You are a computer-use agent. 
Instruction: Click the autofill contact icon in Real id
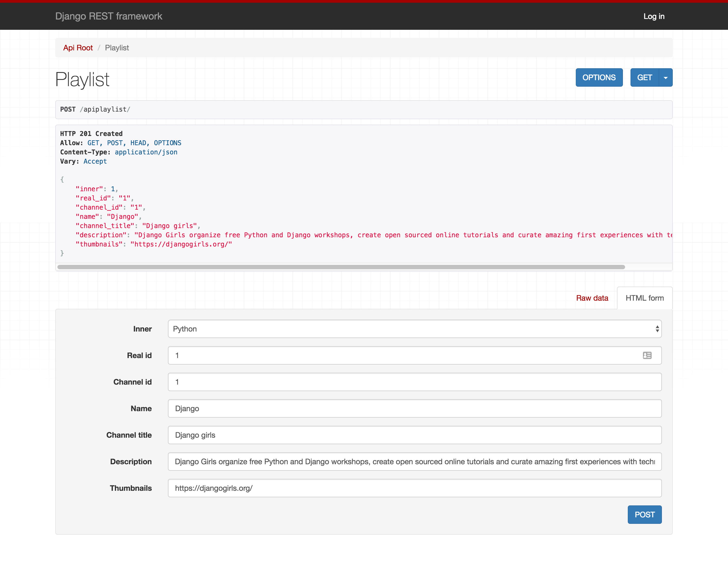(647, 355)
